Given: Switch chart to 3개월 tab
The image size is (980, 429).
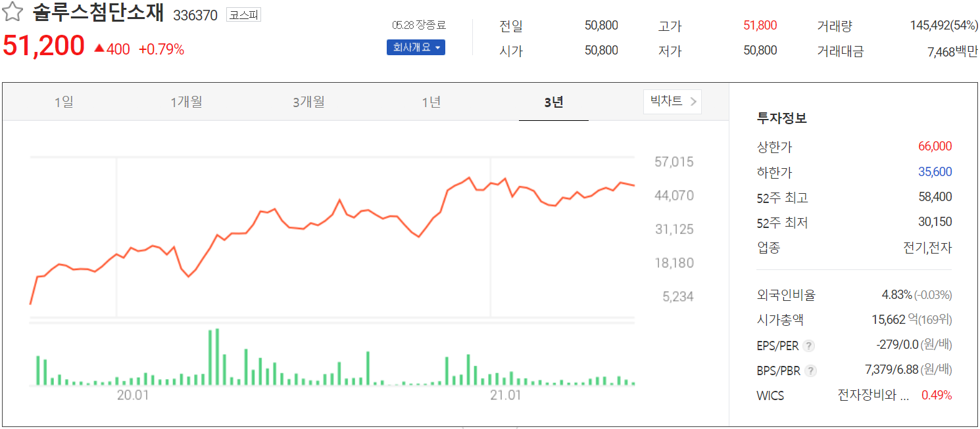Looking at the screenshot, I should click(308, 102).
